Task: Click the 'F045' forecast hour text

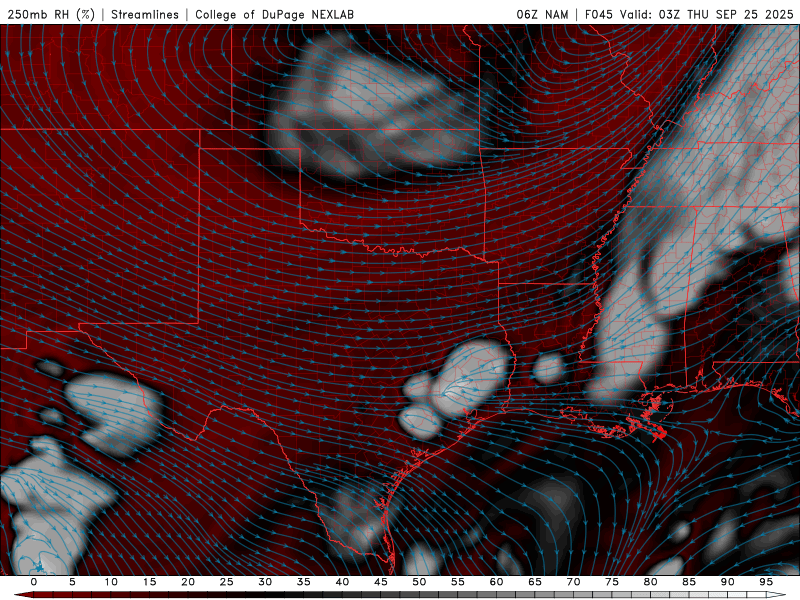Action: click(x=598, y=14)
